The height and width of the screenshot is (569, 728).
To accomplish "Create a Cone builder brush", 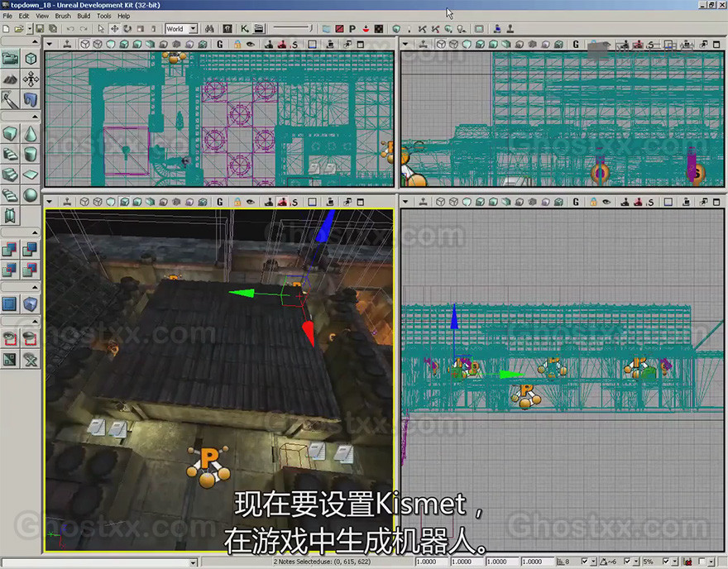I will pyautogui.click(x=31, y=134).
